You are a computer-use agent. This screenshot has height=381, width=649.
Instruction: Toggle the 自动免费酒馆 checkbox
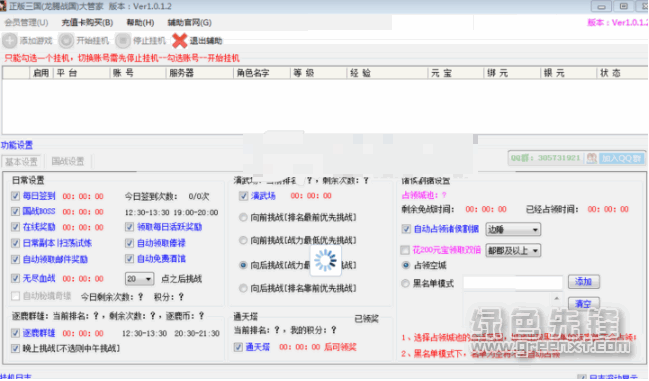click(130, 259)
